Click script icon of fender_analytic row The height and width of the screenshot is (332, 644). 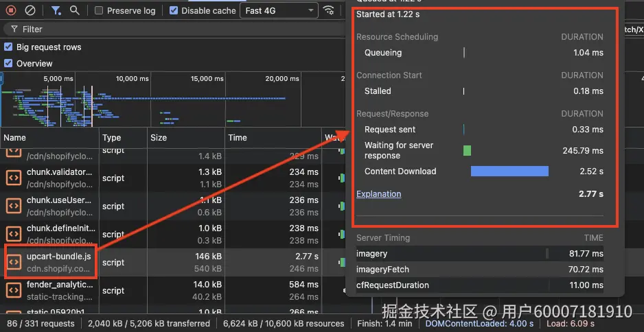point(14,289)
